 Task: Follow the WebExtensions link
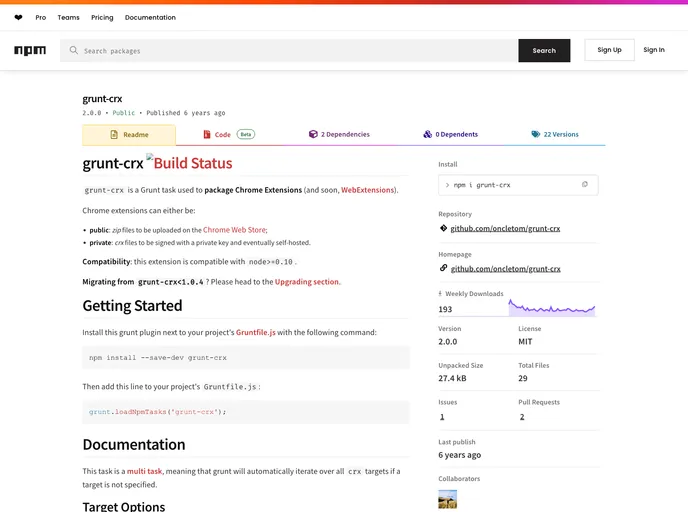pyautogui.click(x=367, y=190)
